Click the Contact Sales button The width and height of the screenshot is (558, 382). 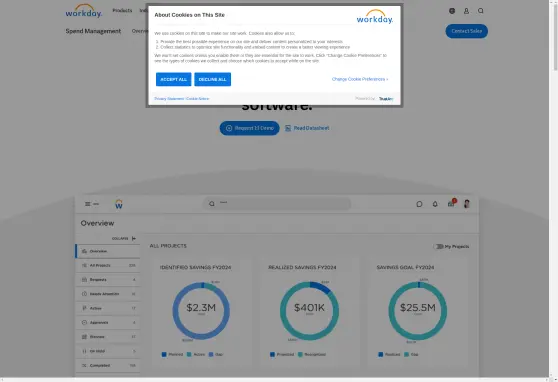[467, 31]
